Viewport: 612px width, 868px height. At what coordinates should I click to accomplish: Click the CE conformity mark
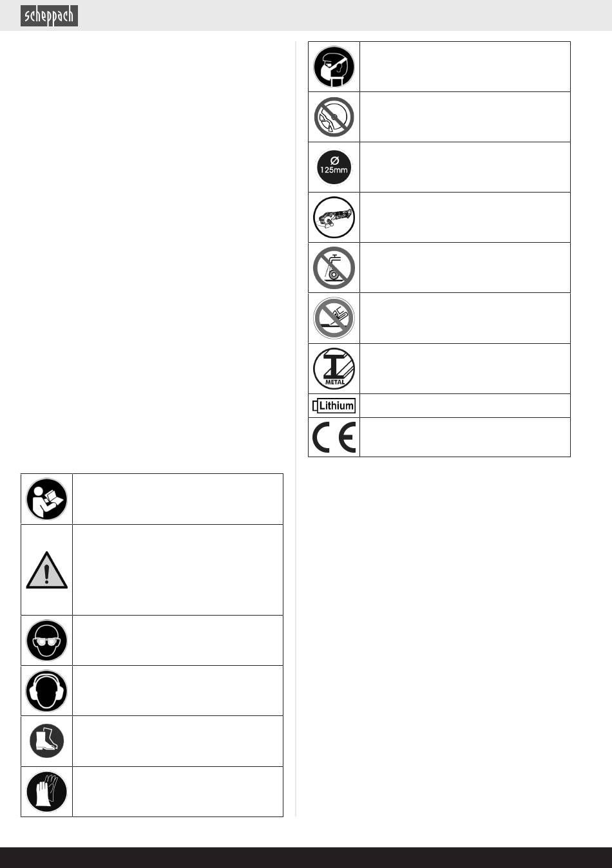(334, 438)
